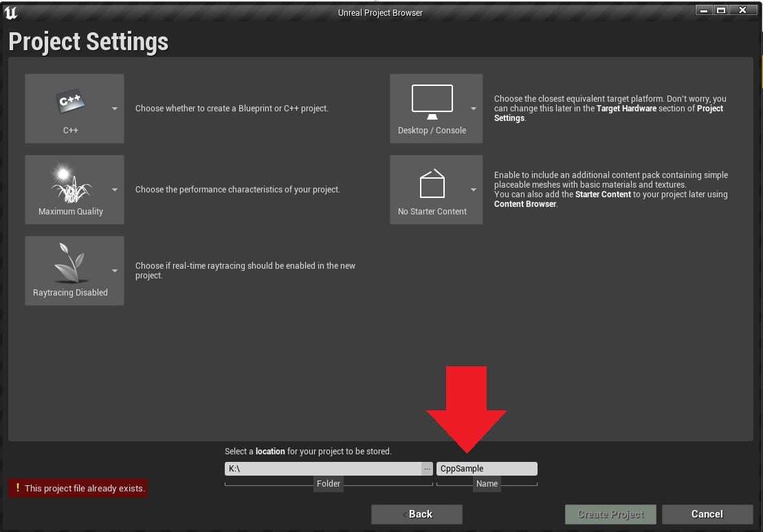
Task: Click the 'No Starter Content' label
Action: (x=432, y=212)
